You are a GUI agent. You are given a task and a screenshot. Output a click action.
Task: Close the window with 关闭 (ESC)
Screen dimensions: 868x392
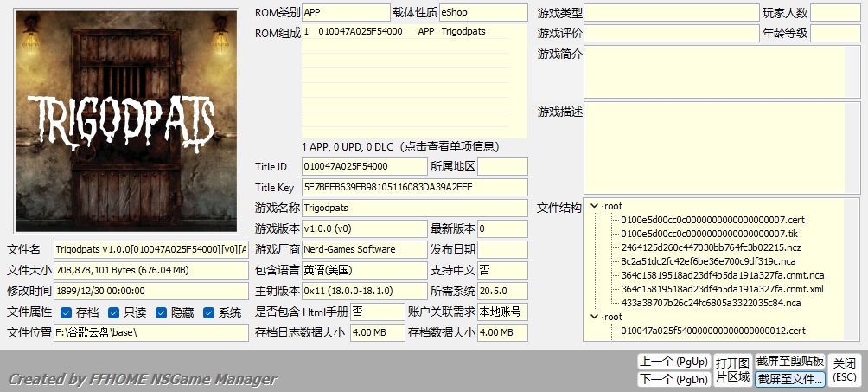pos(845,370)
